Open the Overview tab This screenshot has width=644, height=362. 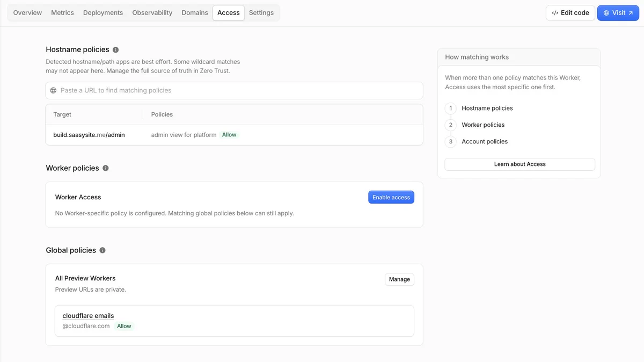(27, 13)
